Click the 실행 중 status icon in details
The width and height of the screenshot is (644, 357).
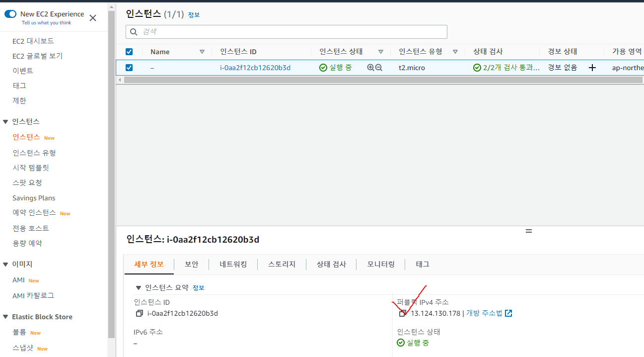tap(401, 343)
